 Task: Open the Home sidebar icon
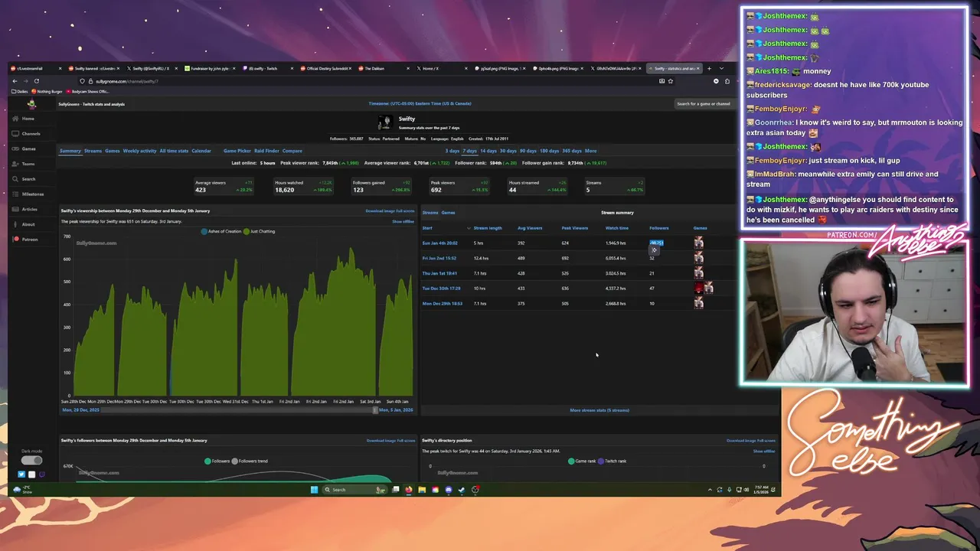click(x=16, y=119)
